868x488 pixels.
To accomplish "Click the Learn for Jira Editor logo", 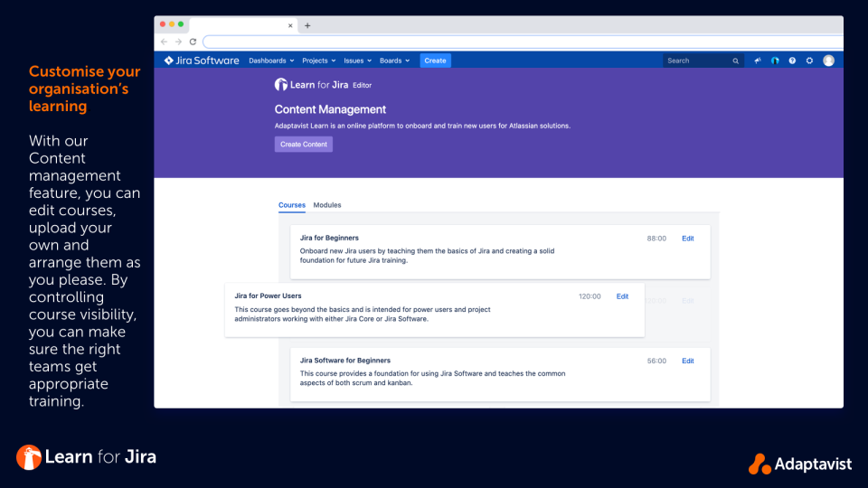I will point(323,85).
